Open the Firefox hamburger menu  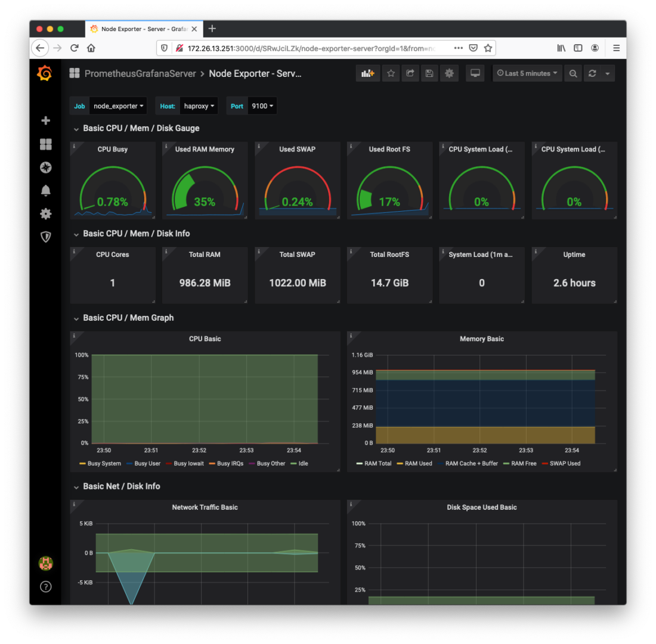click(616, 48)
